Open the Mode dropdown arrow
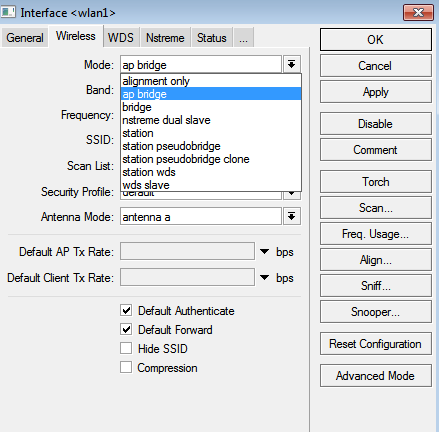 [292, 64]
